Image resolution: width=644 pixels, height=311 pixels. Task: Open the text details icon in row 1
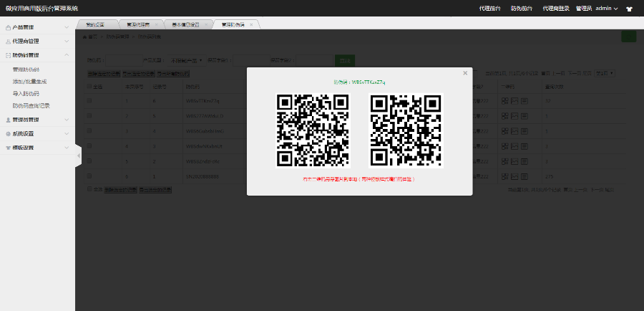(x=525, y=101)
